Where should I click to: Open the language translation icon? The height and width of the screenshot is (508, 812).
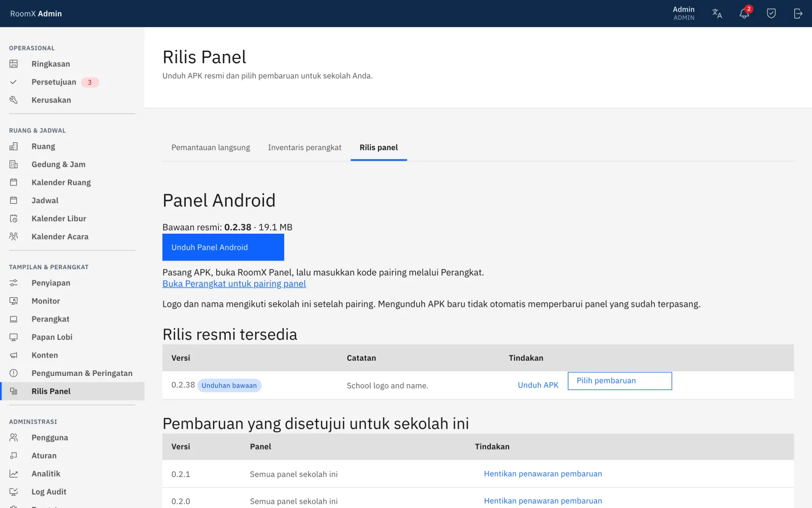tap(717, 14)
